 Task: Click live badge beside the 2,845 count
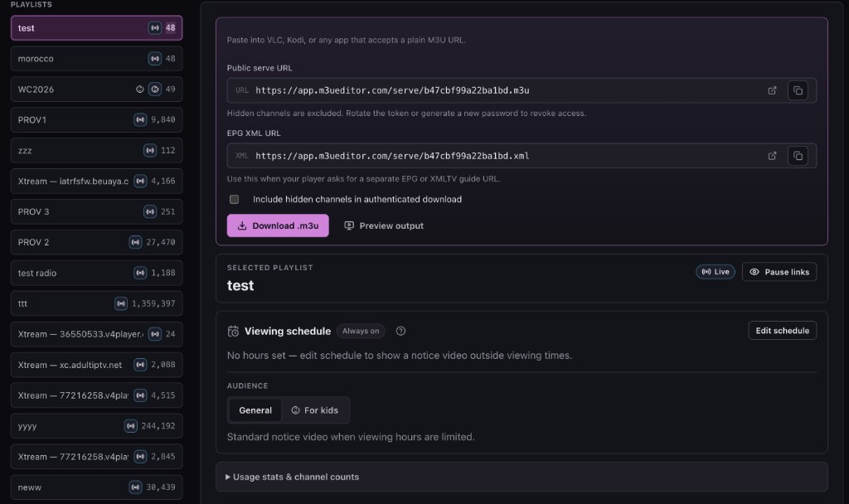[x=140, y=457]
